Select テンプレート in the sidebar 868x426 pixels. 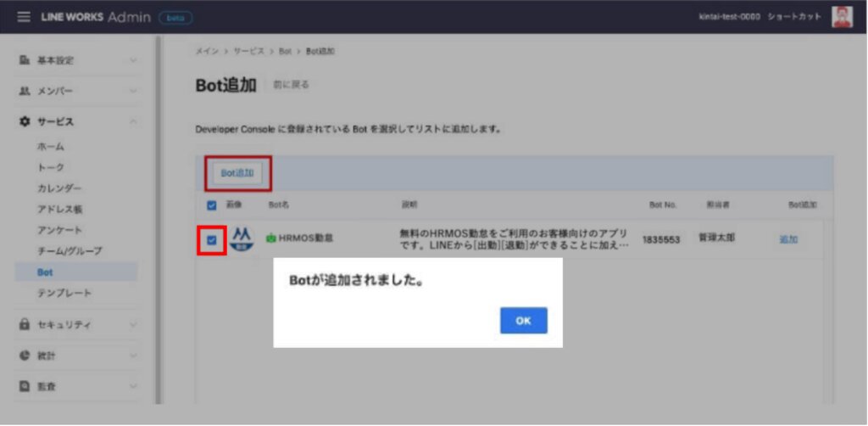[64, 293]
